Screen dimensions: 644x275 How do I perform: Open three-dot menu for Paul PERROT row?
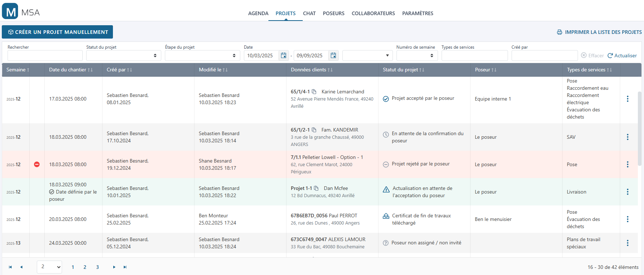pyautogui.click(x=627, y=219)
